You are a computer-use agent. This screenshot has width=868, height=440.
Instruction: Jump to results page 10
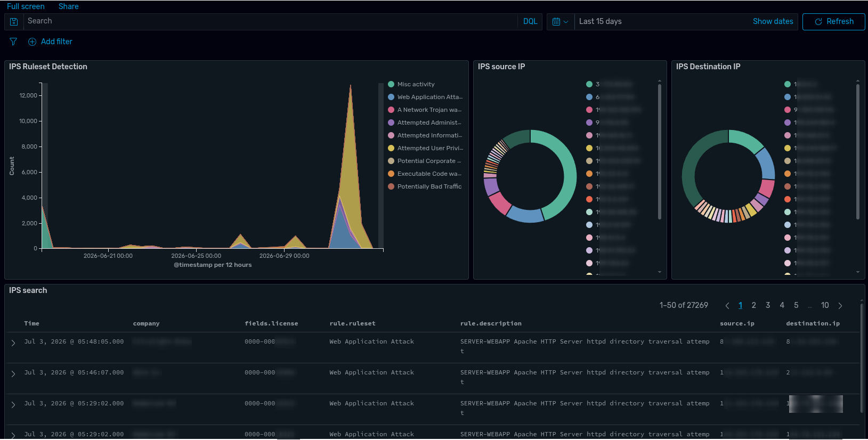tap(825, 305)
